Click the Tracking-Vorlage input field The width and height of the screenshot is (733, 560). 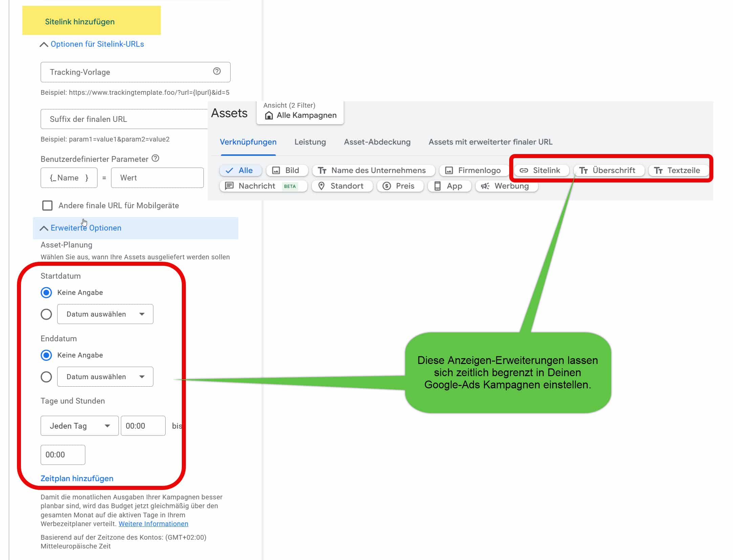(135, 72)
